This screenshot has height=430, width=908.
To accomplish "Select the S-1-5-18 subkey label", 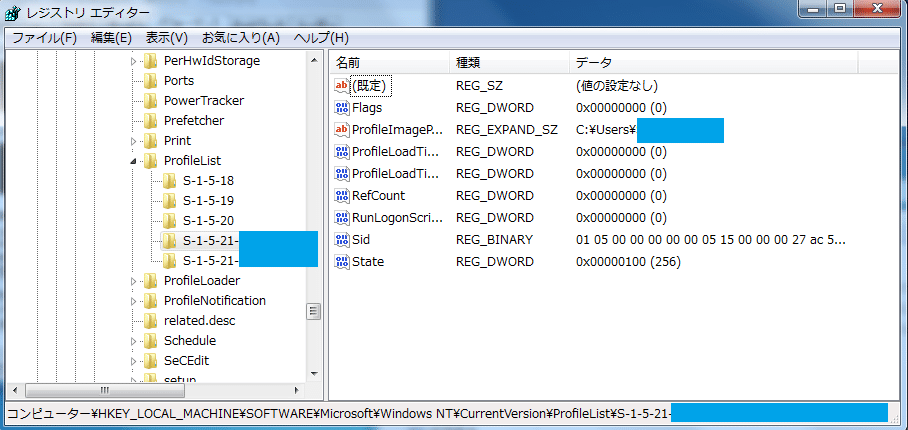I will pos(208,181).
